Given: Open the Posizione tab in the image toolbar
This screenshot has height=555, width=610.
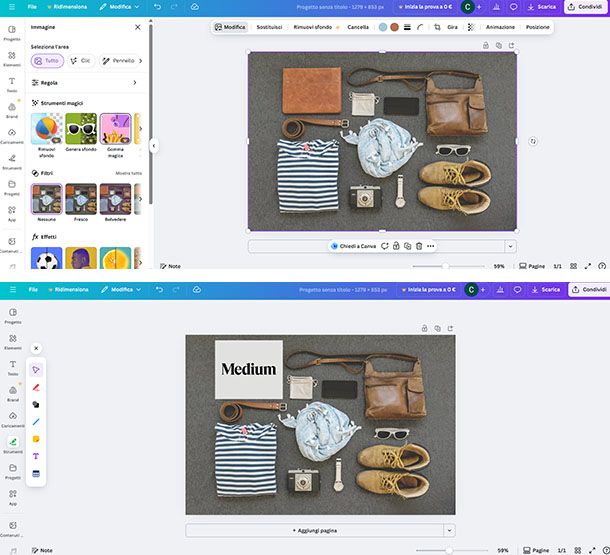Looking at the screenshot, I should click(x=538, y=27).
